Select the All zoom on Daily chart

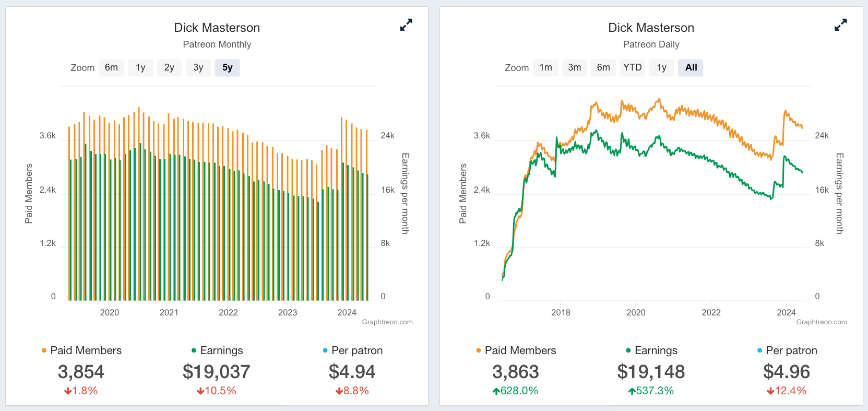(x=691, y=67)
